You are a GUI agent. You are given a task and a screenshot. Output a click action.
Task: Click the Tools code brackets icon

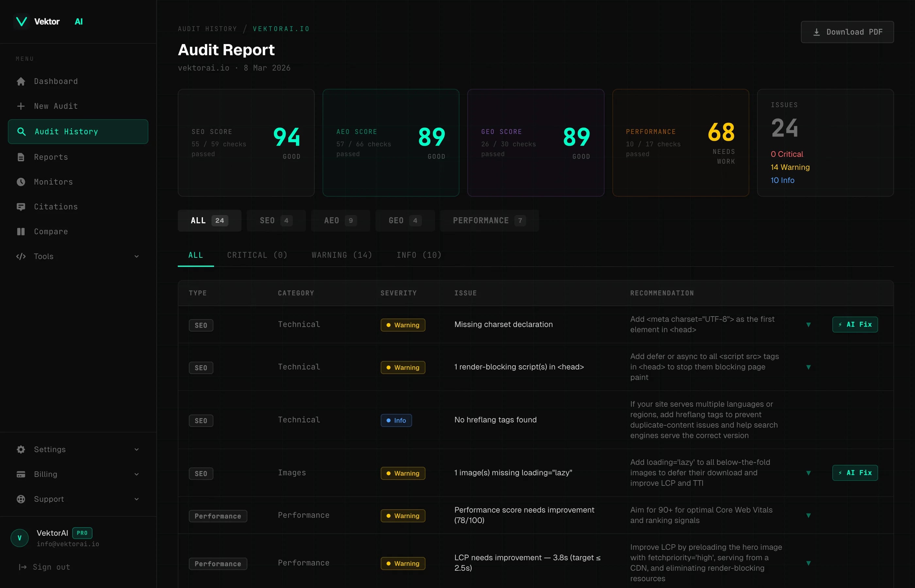tap(21, 256)
